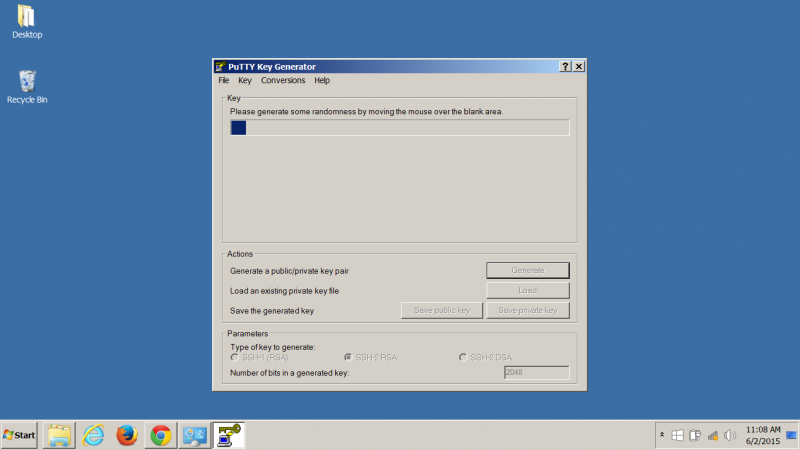This screenshot has width=800, height=450.
Task: Click the 'Type of key to generate:' label
Action: point(272,347)
